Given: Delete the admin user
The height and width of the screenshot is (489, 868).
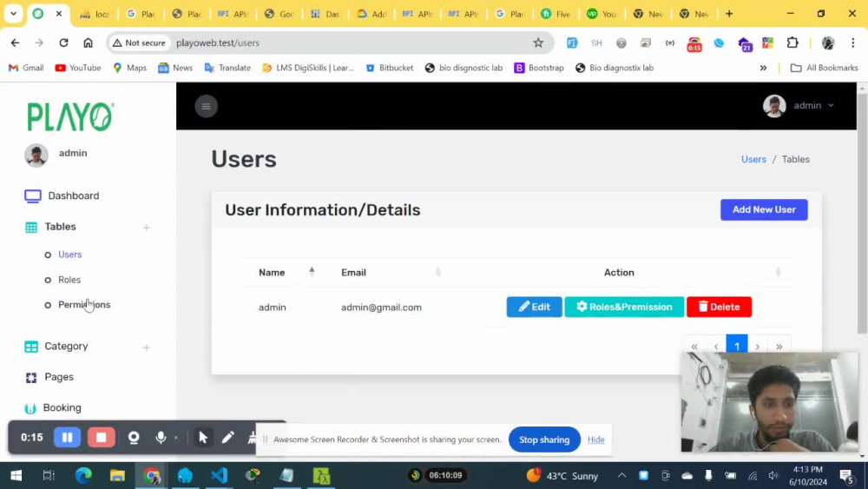Looking at the screenshot, I should (x=719, y=307).
